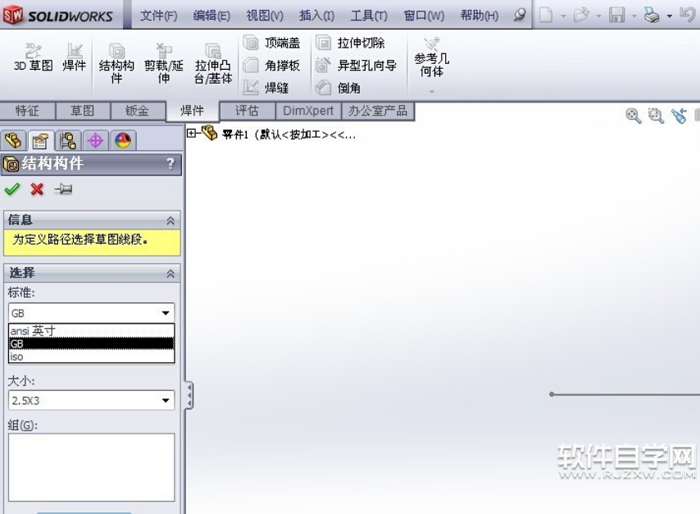Switch to ConfigurationManager tab icon

[x=68, y=141]
